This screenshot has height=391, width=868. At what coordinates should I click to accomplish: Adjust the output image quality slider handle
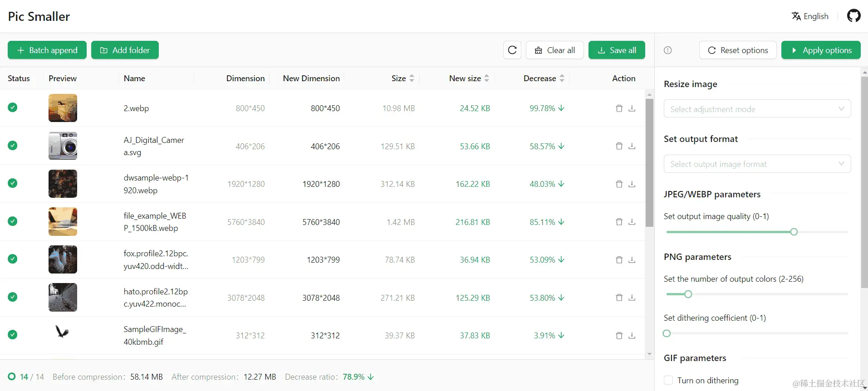[794, 232]
